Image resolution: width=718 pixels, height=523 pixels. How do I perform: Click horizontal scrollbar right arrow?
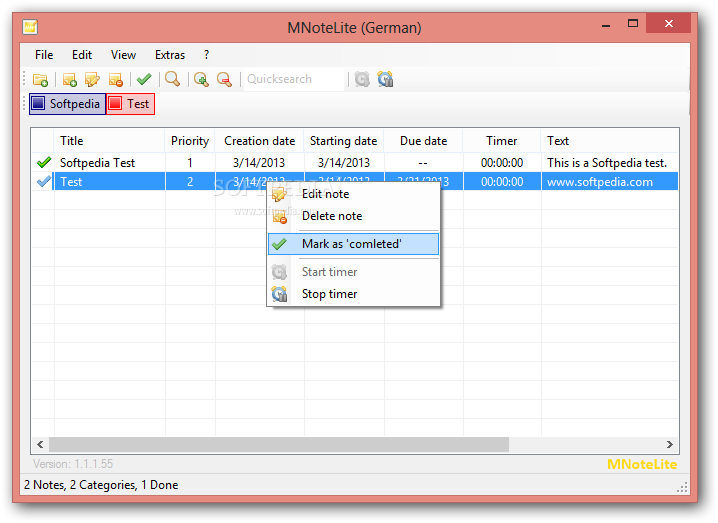pyautogui.click(x=669, y=444)
